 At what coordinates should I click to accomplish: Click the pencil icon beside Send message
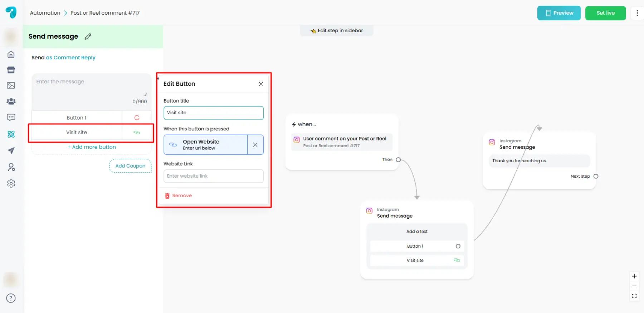coord(88,36)
